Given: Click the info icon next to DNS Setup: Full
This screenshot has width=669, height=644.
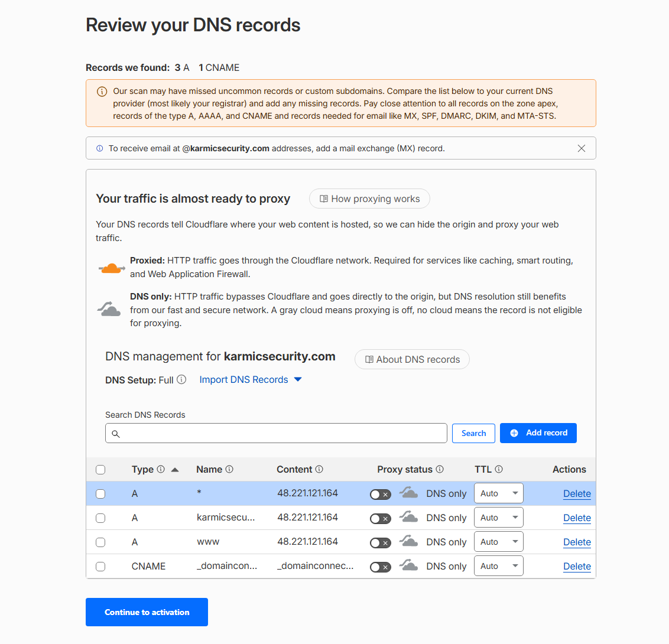Looking at the screenshot, I should (181, 379).
